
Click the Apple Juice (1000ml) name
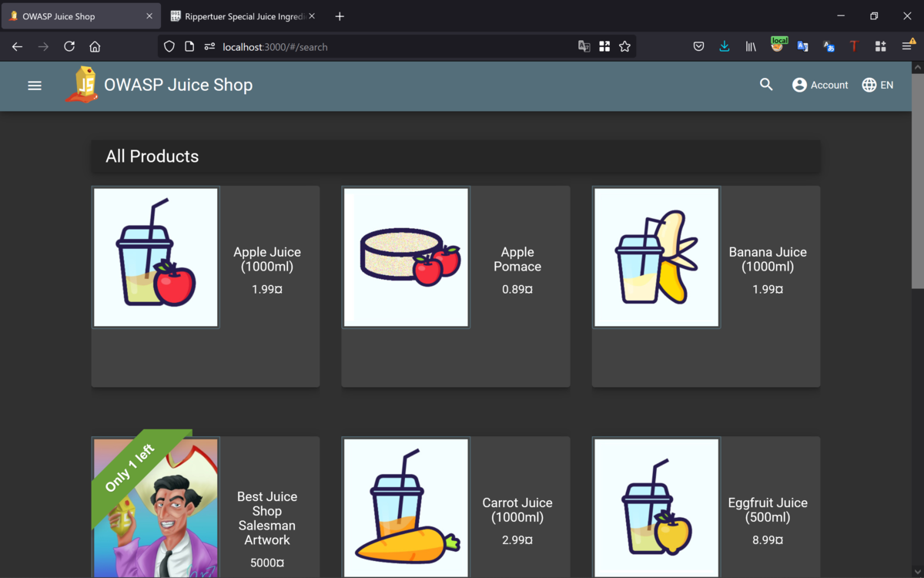coord(267,260)
